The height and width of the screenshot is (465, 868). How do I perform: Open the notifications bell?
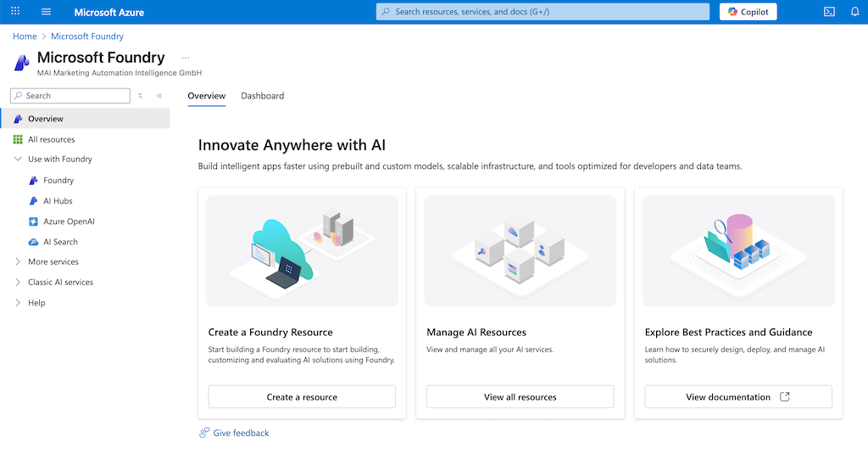coord(854,12)
